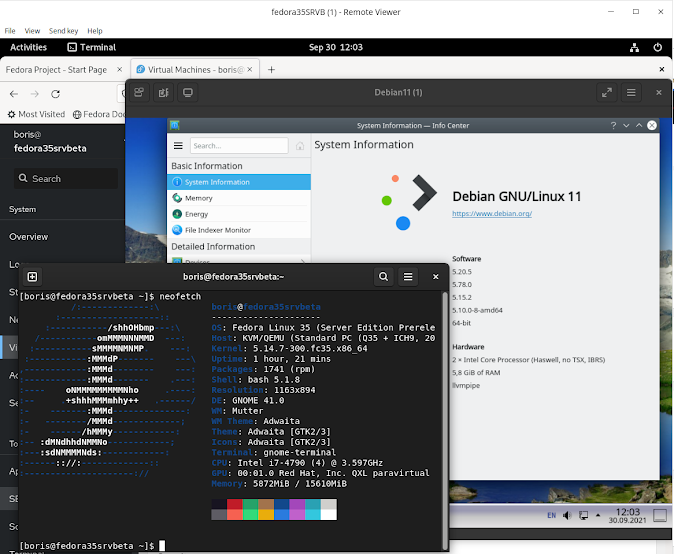Click the terminal vertical scrollbar
Screen dimensions: 674x554
coord(445,420)
